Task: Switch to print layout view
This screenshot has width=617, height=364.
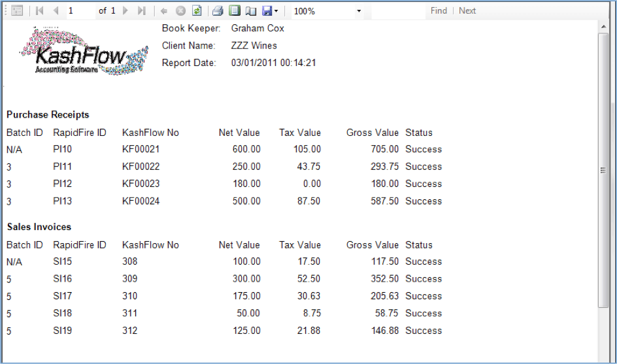Action: click(x=234, y=11)
